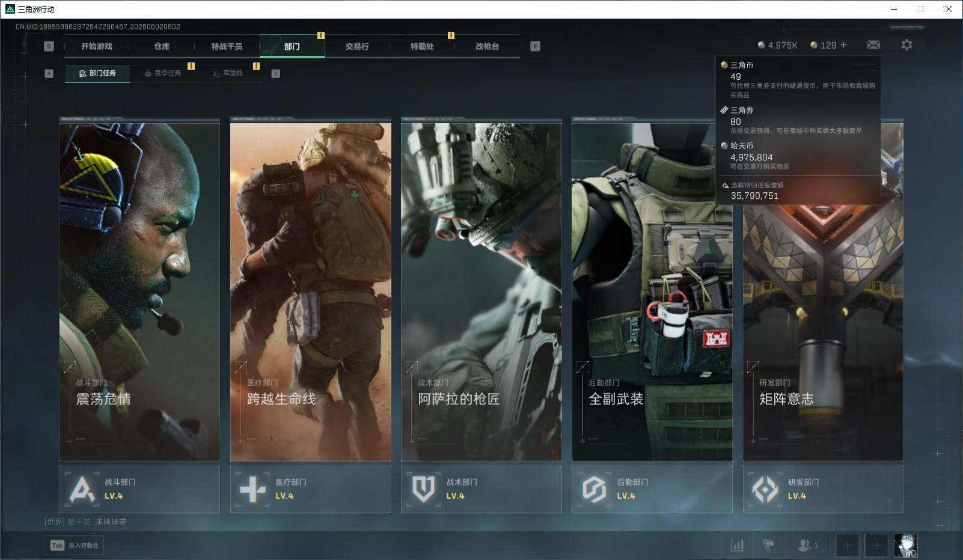Click the game logo in title bar
This screenshot has width=963, height=560.
pos(10,9)
